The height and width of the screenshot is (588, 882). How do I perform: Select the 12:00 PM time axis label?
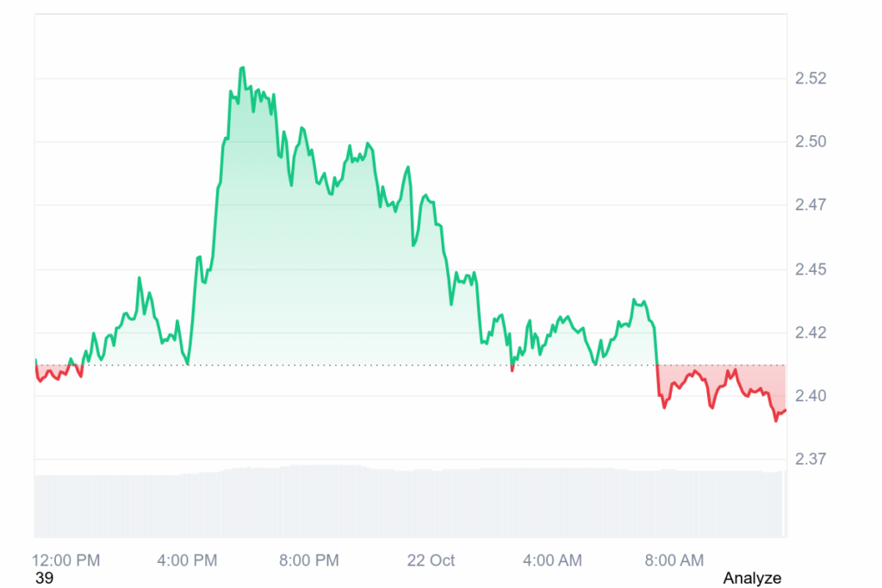[x=66, y=560]
